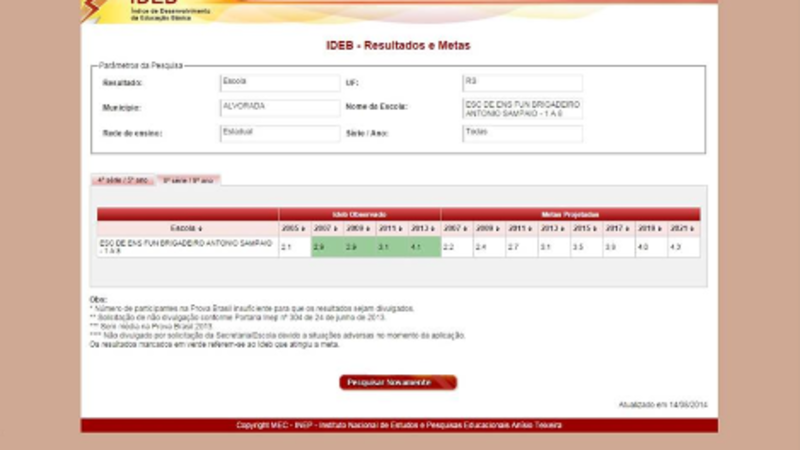Click the Pesquisar Novamente button
Viewport: 800px width, 450px height.
(398, 382)
